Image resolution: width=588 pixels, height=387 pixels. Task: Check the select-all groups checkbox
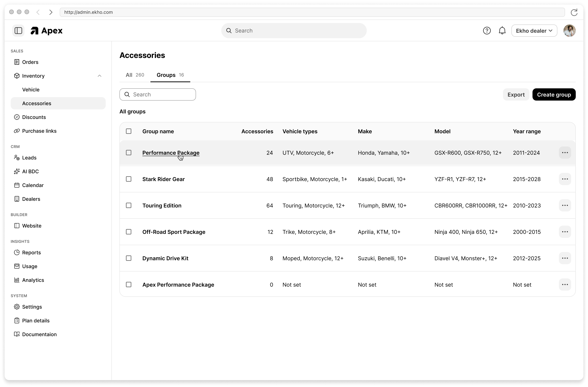tap(128, 131)
